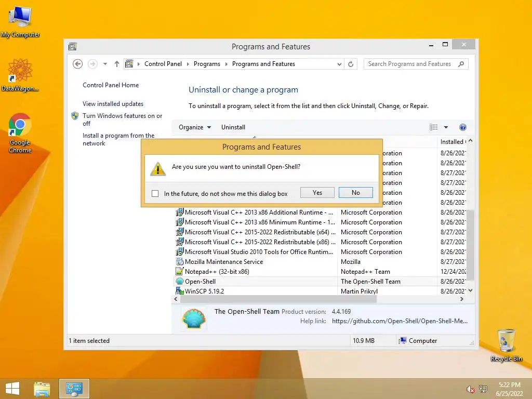This screenshot has width=532, height=399.
Task: Click the muted volume tray icon
Action: (x=471, y=389)
